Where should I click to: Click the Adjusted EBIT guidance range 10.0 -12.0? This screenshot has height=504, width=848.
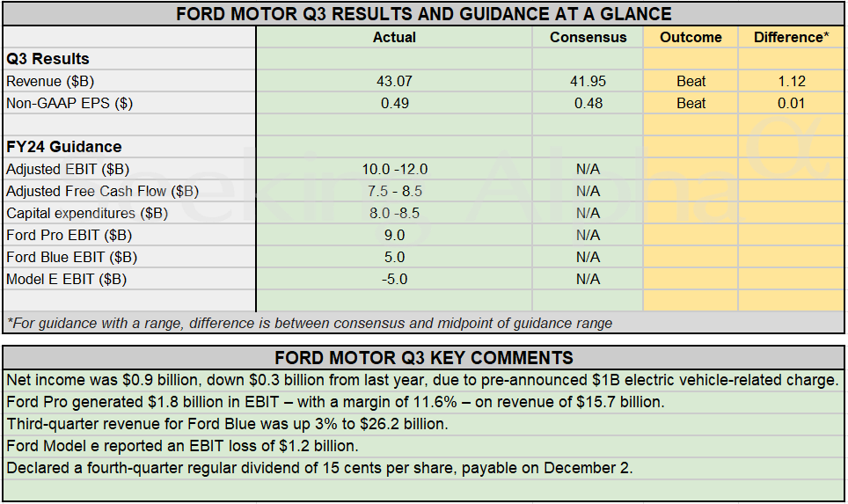coord(394,169)
